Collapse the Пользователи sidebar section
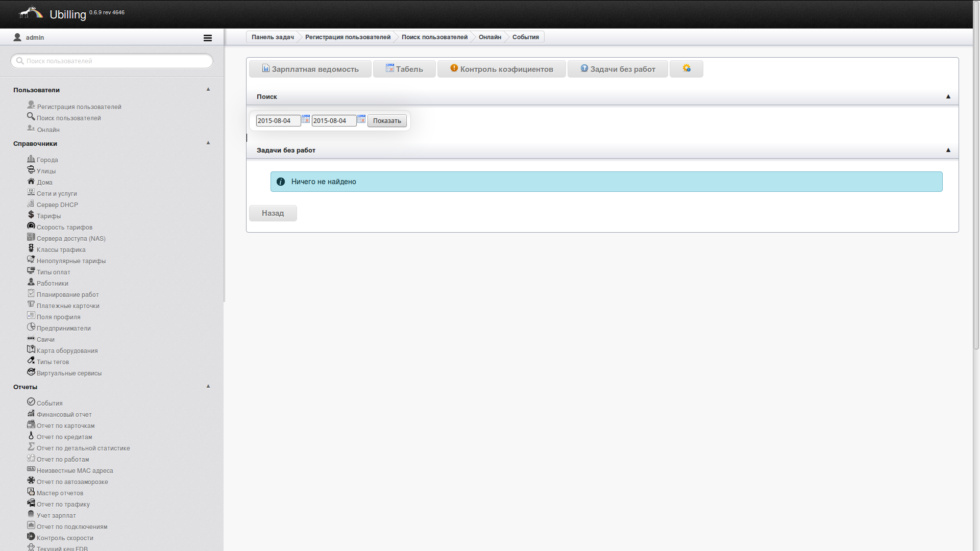Viewport: 980px width, 551px height. click(x=208, y=89)
